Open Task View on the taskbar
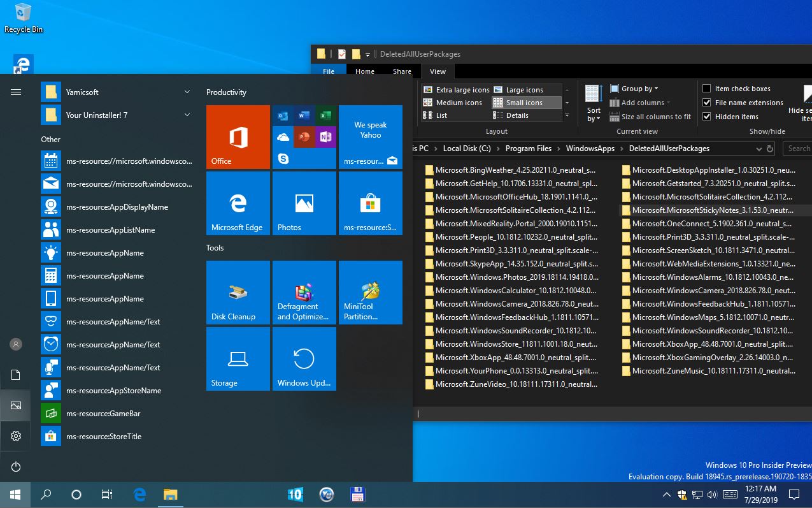 (x=107, y=494)
